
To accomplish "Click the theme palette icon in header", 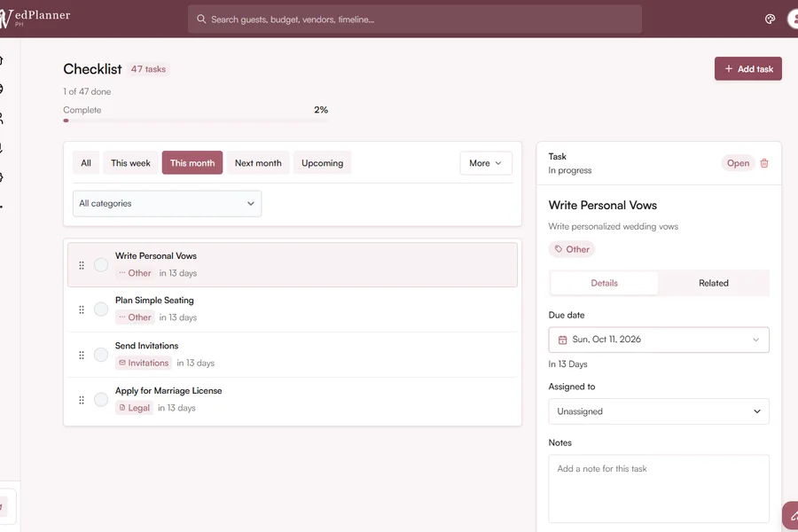I will coord(770,19).
